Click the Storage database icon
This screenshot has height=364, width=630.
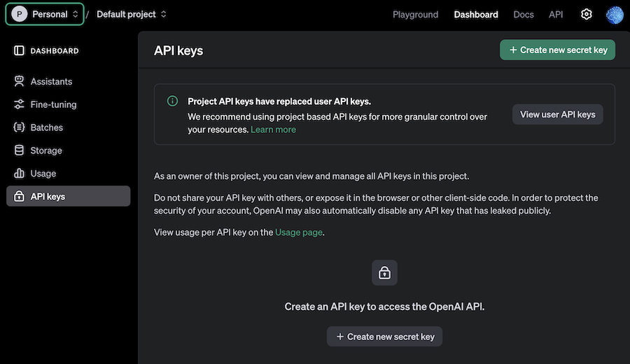click(19, 150)
